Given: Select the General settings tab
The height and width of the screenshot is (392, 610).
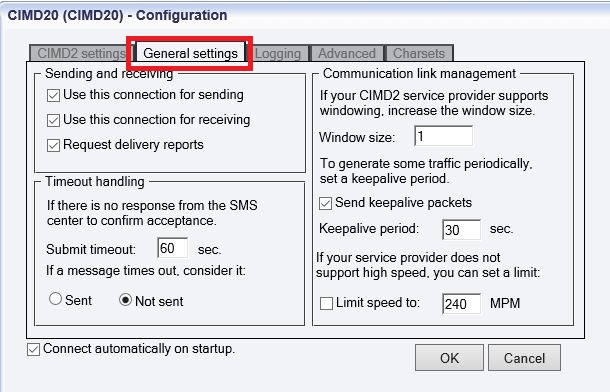Looking at the screenshot, I should [x=190, y=53].
